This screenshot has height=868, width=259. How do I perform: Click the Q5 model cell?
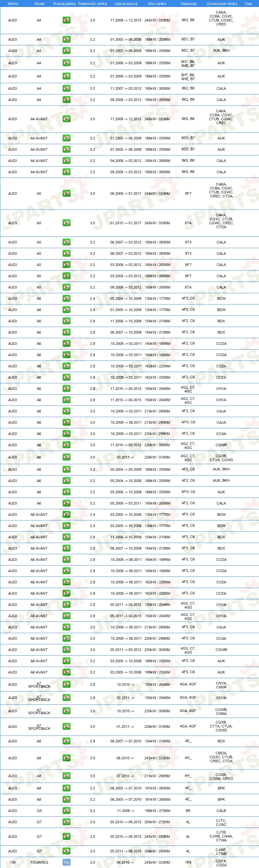coord(39,811)
